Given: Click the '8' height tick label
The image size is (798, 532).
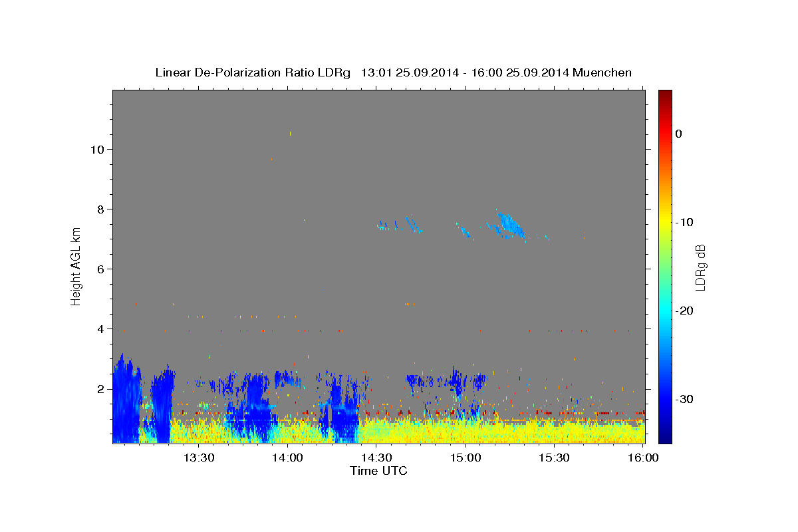Looking at the screenshot, I should click(100, 209).
